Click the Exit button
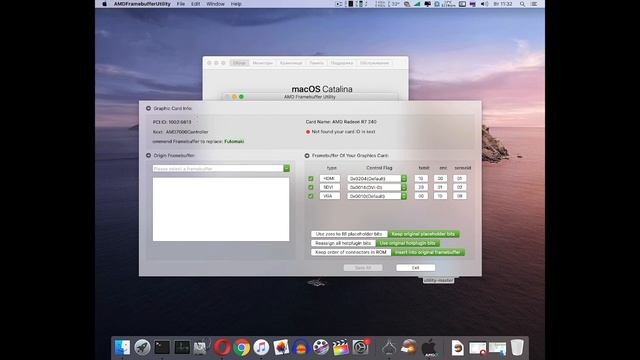 click(x=416, y=268)
